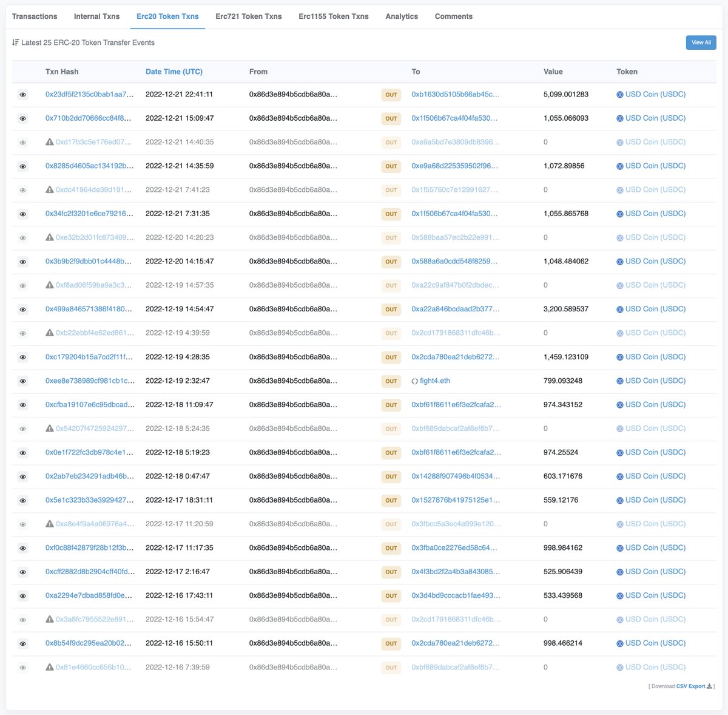This screenshot has height=715, width=728.
Task: Click the CSV Export download icon
Action: (x=710, y=686)
